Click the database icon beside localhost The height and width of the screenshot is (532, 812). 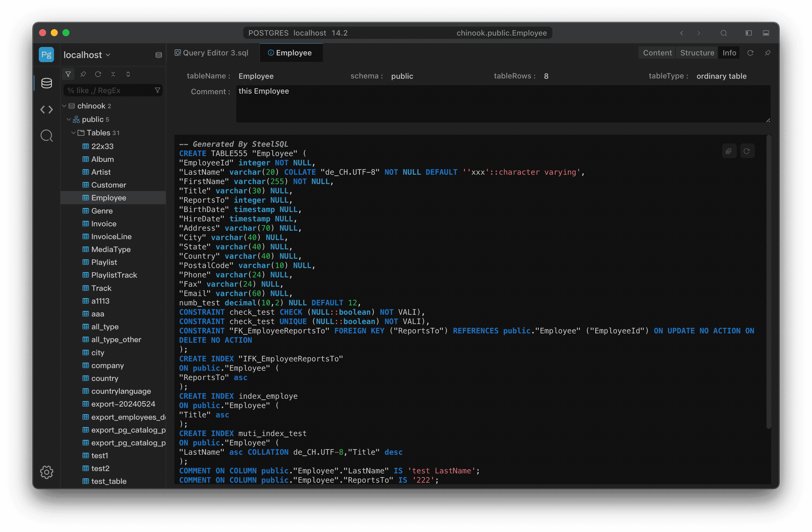pos(158,55)
